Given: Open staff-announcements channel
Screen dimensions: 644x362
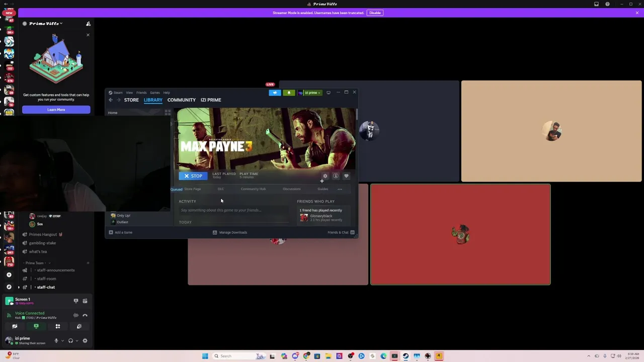Looking at the screenshot, I should pyautogui.click(x=55, y=270).
